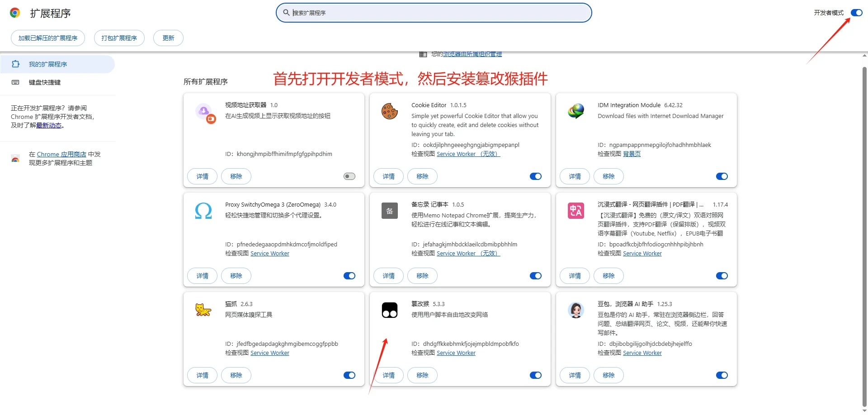Click the 键盘快捷键 keyboard icon

[15, 82]
